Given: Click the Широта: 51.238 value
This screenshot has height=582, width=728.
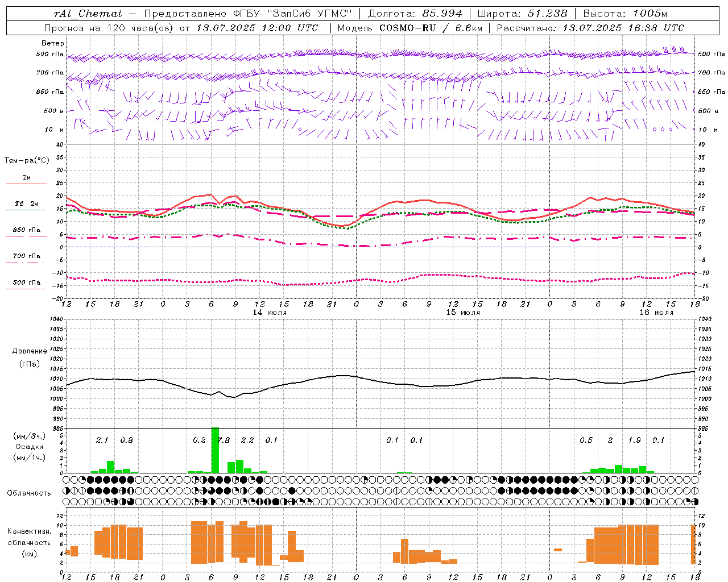Looking at the screenshot, I should [522, 13].
